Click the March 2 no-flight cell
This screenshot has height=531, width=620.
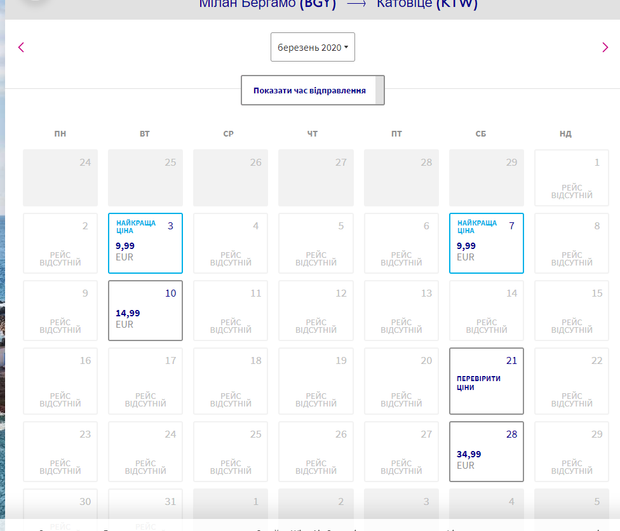[60, 243]
